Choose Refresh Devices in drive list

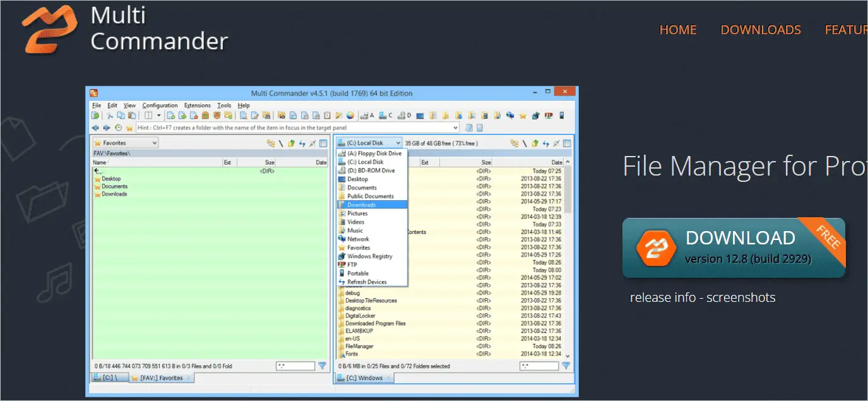372,282
